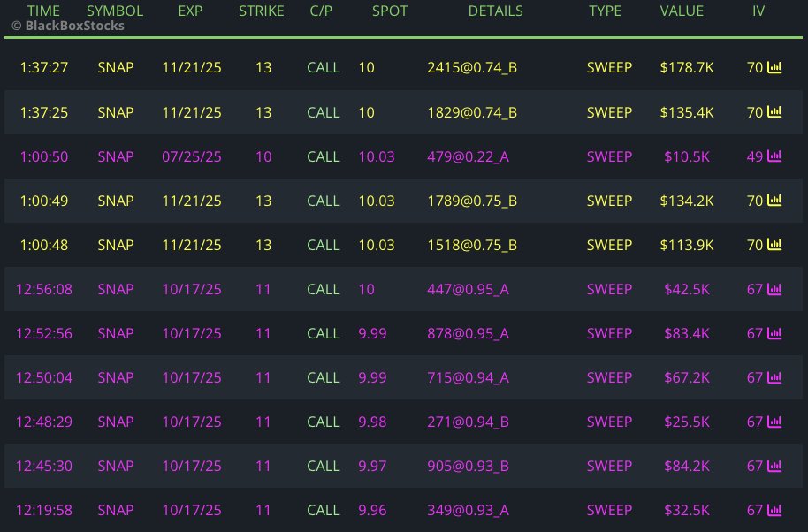Click the 12:19:58 timestamp

[44, 511]
